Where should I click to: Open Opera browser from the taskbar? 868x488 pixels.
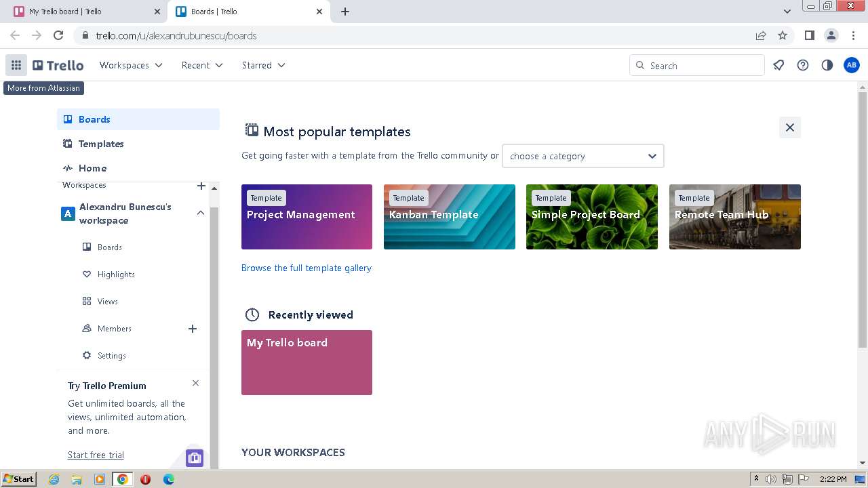[145, 479]
